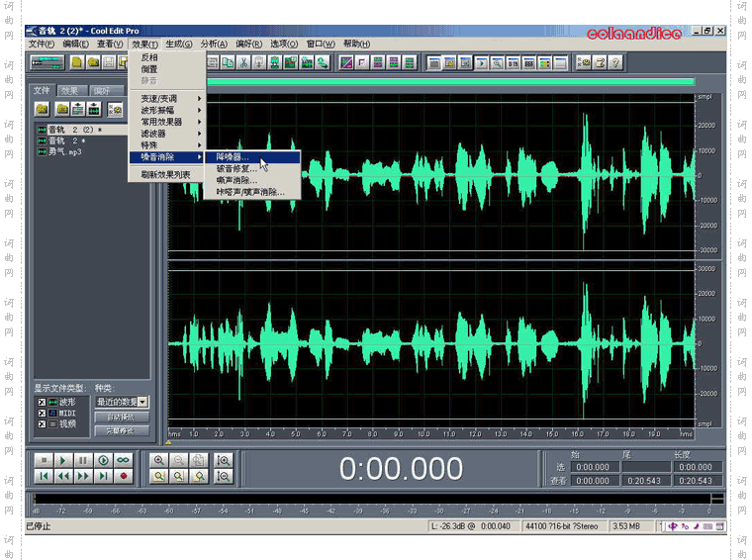
Task: Click the view end time field 0:20.543
Action: pyautogui.click(x=644, y=481)
